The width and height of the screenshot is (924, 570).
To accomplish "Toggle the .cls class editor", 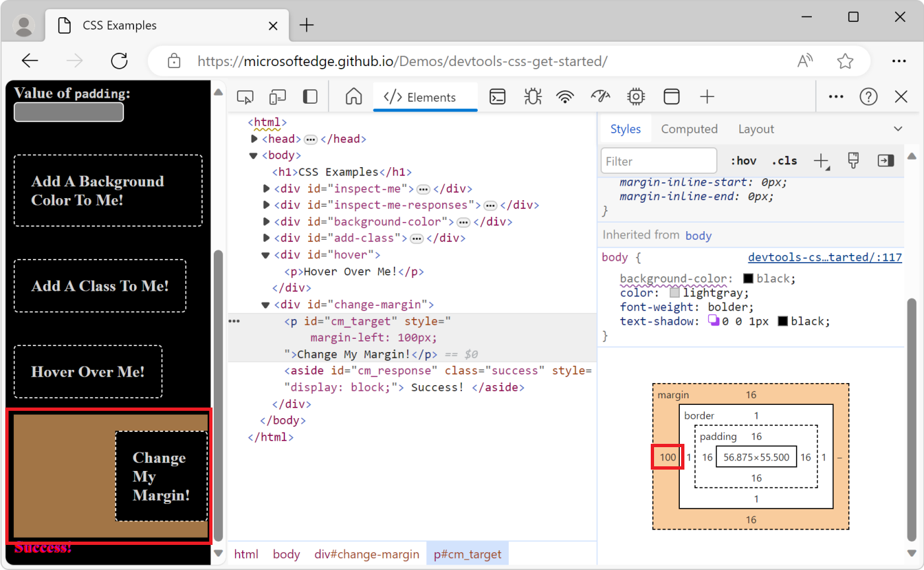I will [x=784, y=160].
